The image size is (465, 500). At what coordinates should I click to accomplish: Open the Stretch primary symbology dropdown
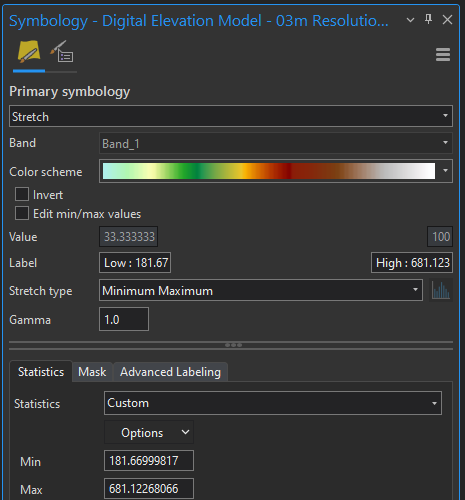pyautogui.click(x=231, y=116)
